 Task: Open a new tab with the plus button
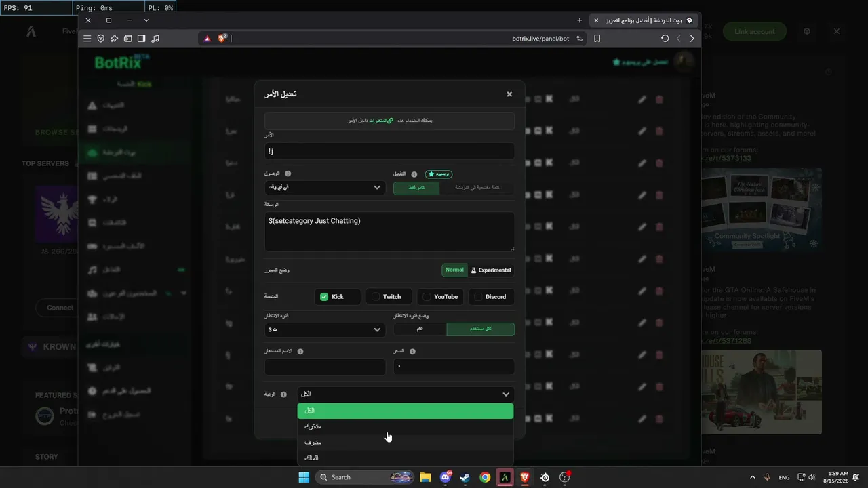579,20
